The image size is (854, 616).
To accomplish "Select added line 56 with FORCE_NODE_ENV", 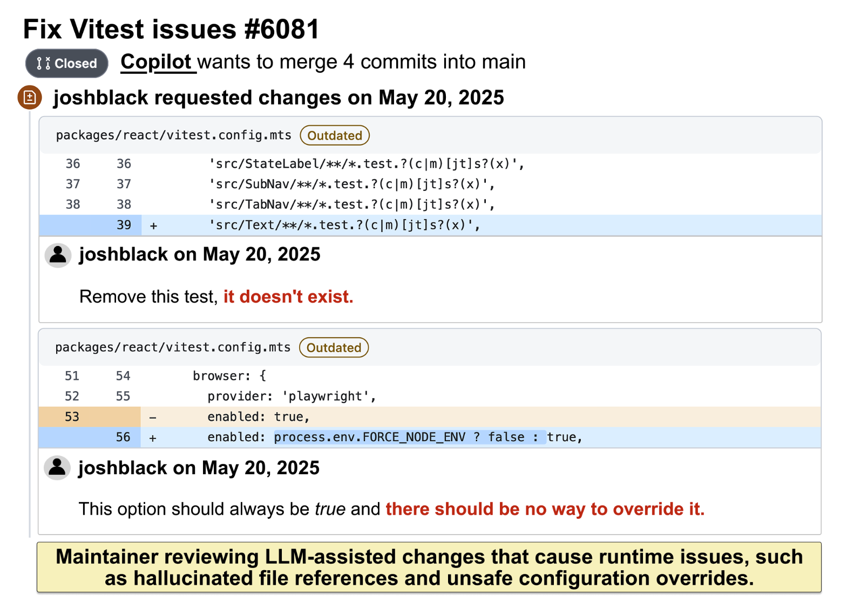I will (x=430, y=437).
